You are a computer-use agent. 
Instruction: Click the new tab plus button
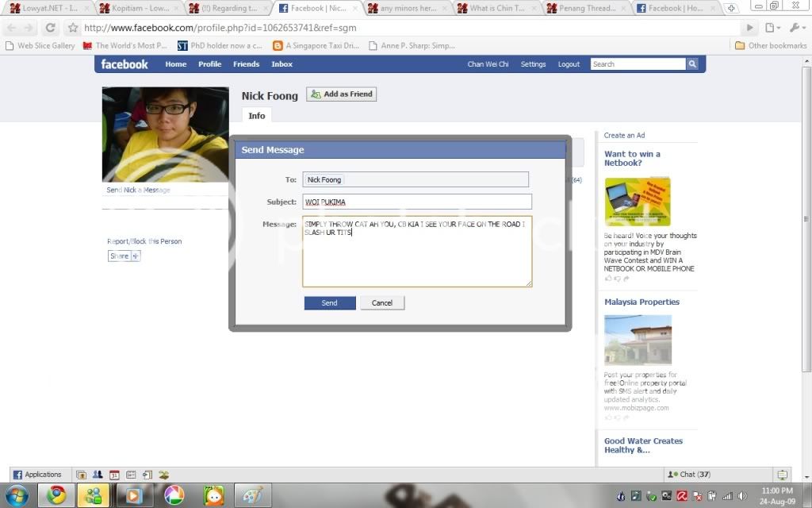click(x=731, y=8)
